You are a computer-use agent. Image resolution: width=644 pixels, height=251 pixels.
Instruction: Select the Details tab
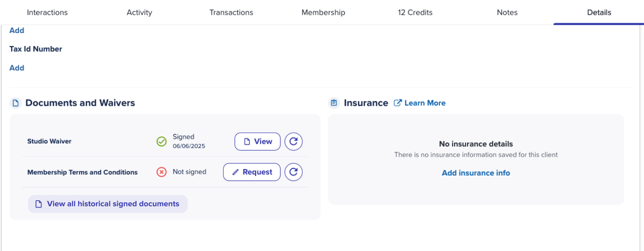point(599,13)
